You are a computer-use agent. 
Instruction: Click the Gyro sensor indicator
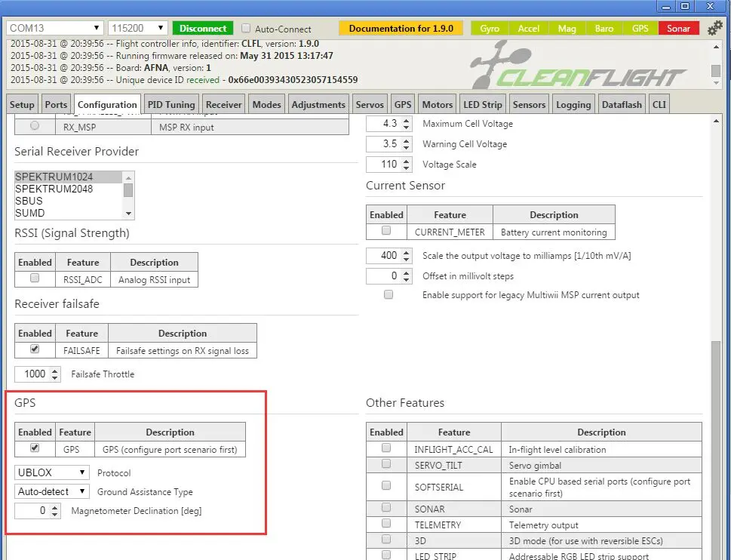(490, 29)
